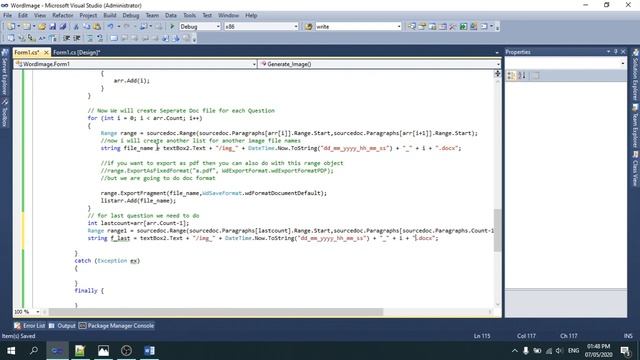The height and width of the screenshot is (360, 640).
Task: Click the taskbar search magnifier icon
Action: click(x=34, y=351)
